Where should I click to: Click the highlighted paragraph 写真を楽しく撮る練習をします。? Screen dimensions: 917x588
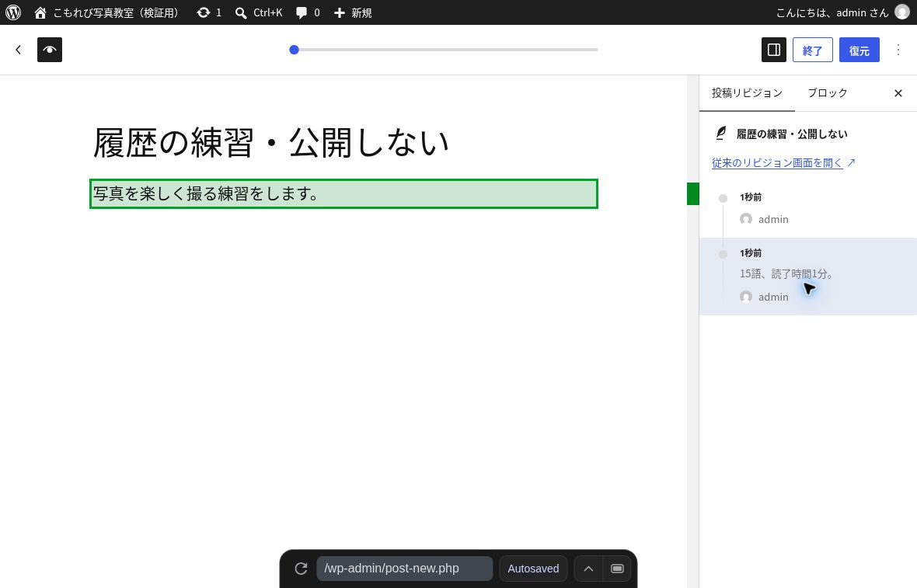343,193
